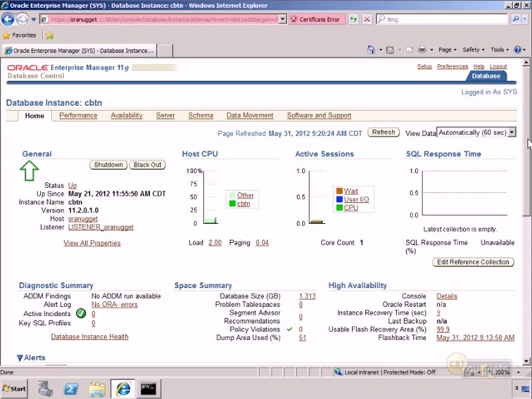Click the green up-arrow status icon
Viewport: 532px width, 399px height.
29,170
